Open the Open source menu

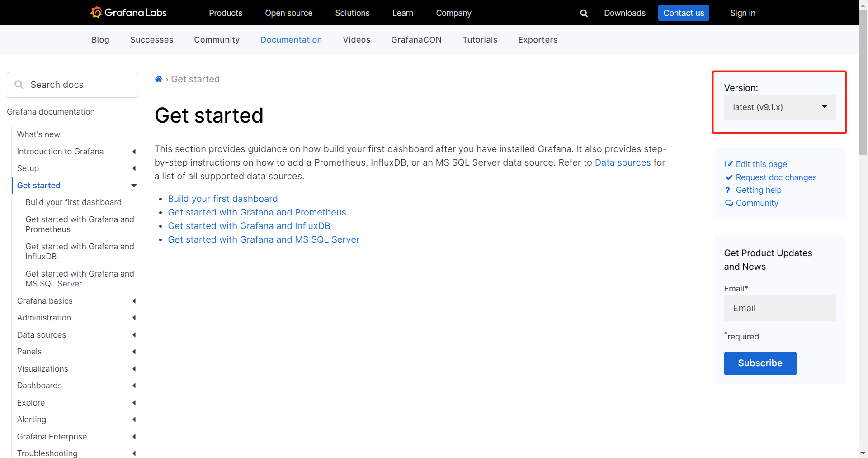(289, 13)
